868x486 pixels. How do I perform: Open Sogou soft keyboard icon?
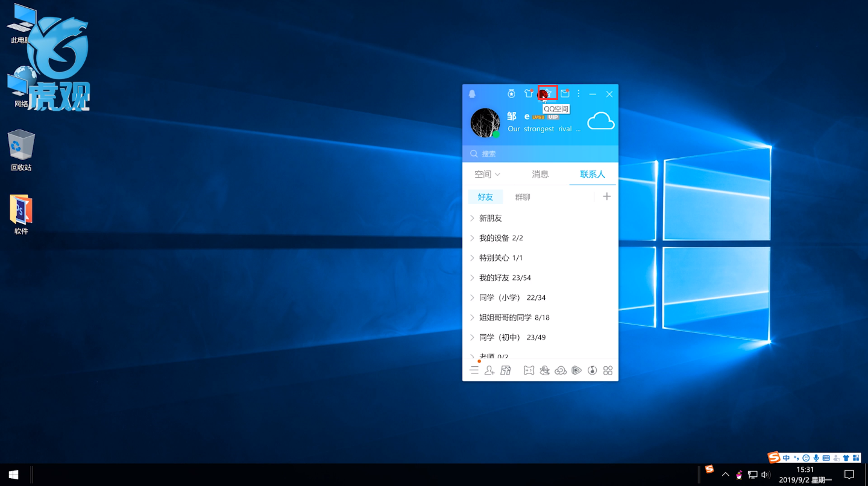point(826,458)
